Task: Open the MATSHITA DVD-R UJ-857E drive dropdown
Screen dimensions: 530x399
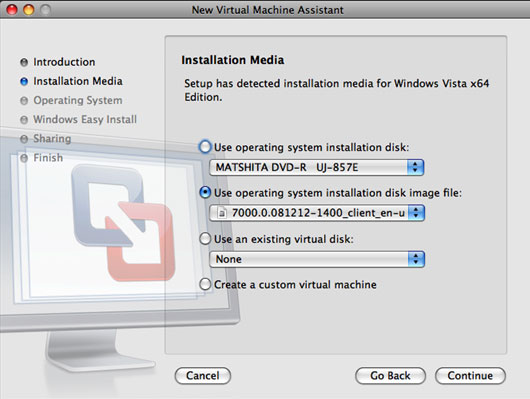Action: (x=316, y=167)
